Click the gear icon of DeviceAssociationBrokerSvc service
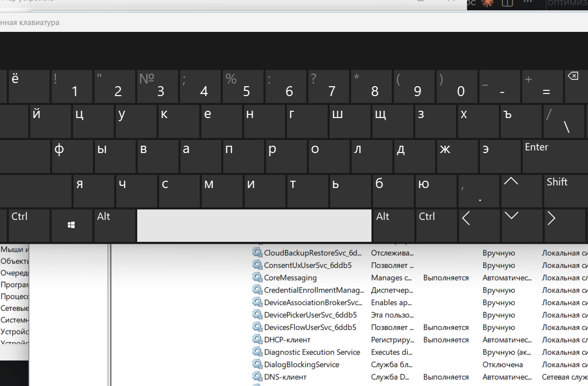Image resolution: width=588 pixels, height=386 pixels. (x=257, y=302)
